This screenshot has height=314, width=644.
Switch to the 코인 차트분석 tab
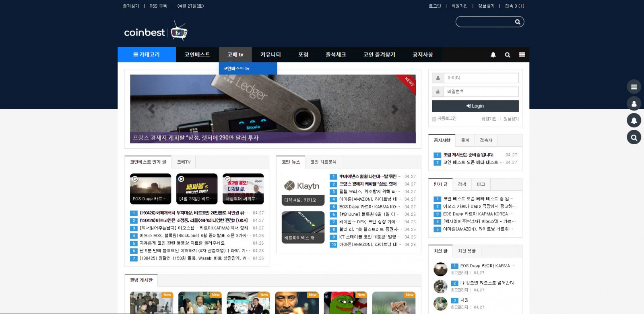(323, 162)
